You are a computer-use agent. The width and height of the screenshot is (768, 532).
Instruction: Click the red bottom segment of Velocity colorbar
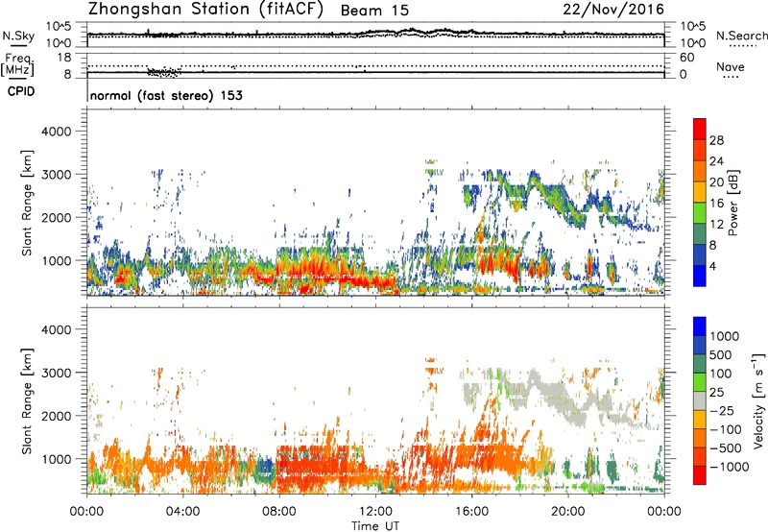tap(700, 475)
